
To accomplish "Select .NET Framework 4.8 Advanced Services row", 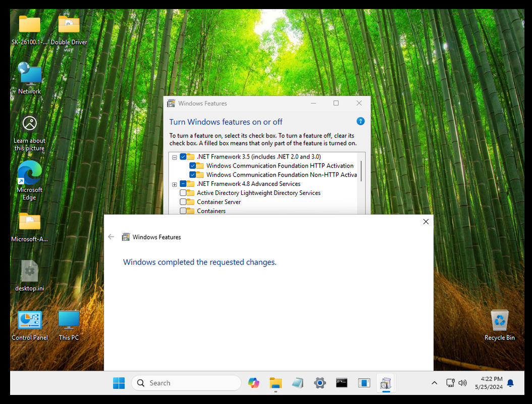I will pyautogui.click(x=249, y=184).
